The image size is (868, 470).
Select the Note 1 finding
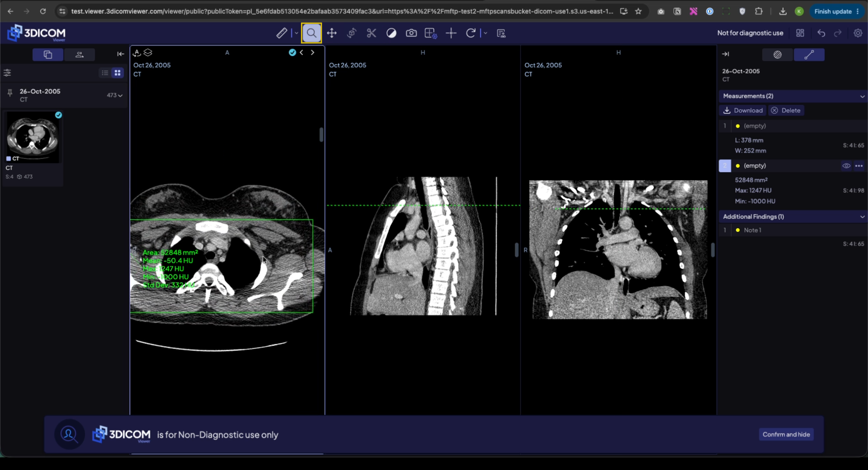pos(793,230)
